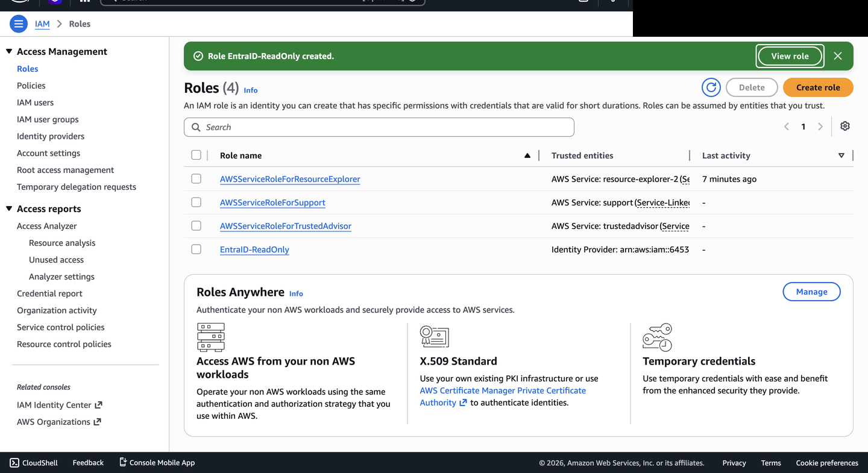868x473 pixels.
Task: Click the IAM breadcrumb link
Action: (x=42, y=24)
